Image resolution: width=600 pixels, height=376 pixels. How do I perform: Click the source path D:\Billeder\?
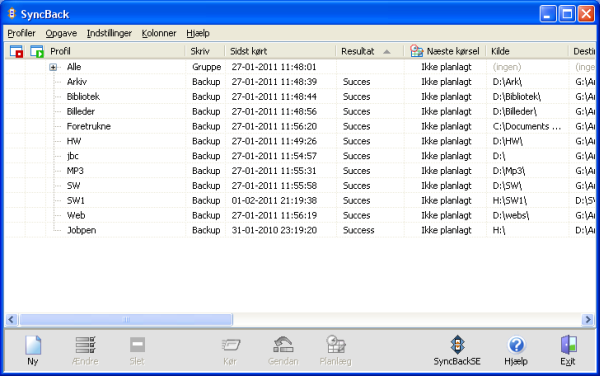click(515, 112)
